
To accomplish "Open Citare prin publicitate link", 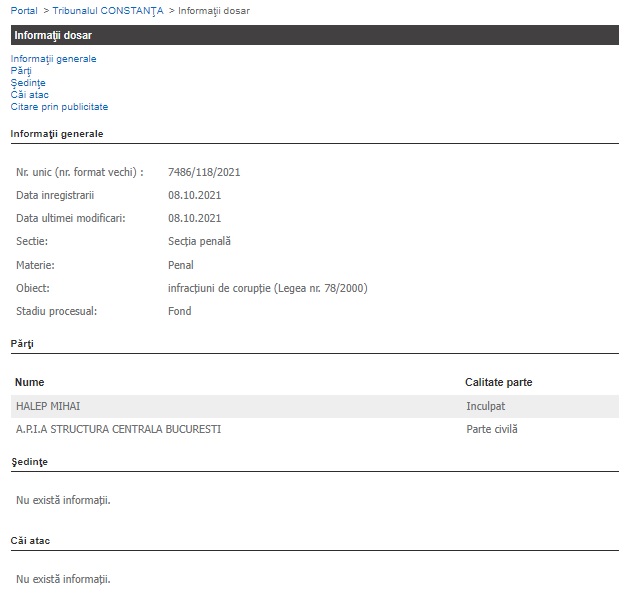I will click(59, 107).
